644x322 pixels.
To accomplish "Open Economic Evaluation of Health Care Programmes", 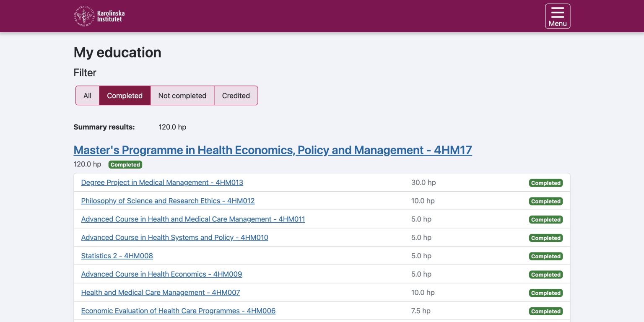I will tap(178, 311).
